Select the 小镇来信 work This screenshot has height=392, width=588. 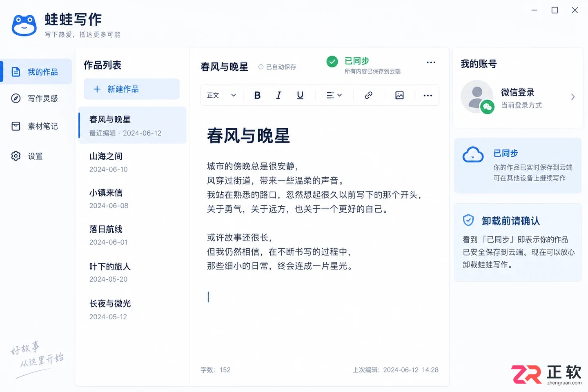tap(132, 198)
